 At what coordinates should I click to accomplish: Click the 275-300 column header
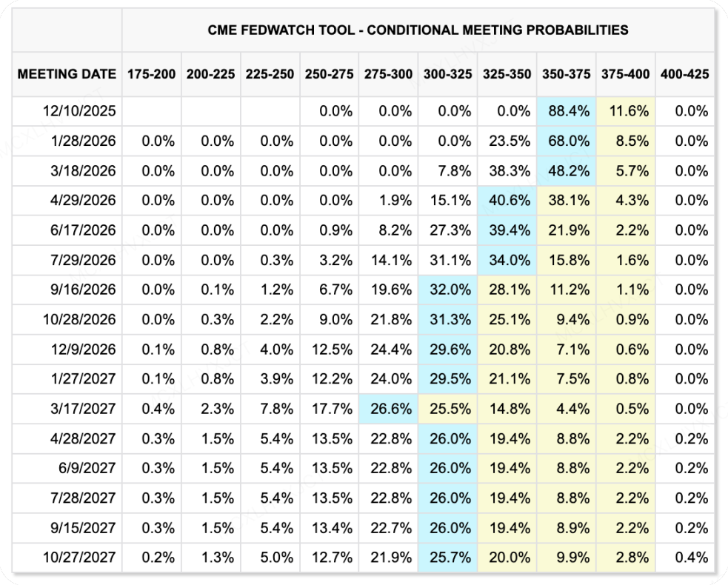[388, 74]
